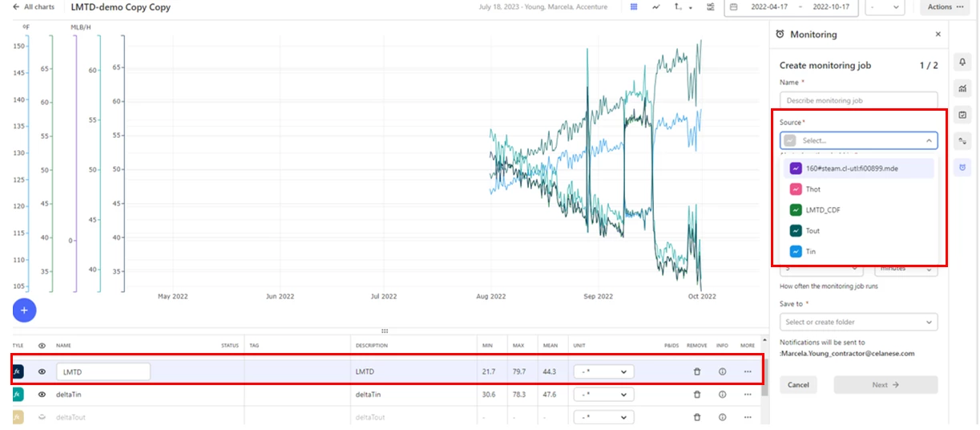Click the blue plus add button
The image size is (980, 430).
(x=24, y=310)
